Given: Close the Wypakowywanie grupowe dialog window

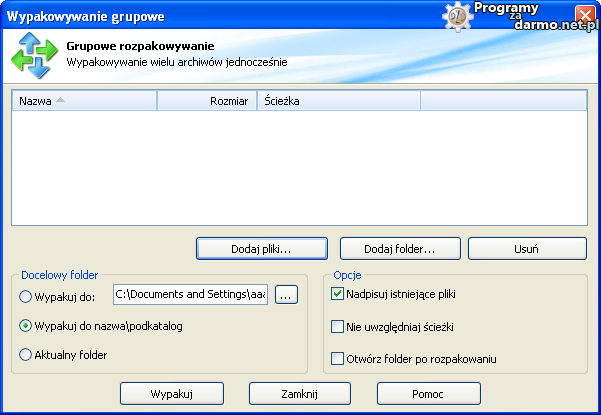Looking at the screenshot, I should pos(584,17).
